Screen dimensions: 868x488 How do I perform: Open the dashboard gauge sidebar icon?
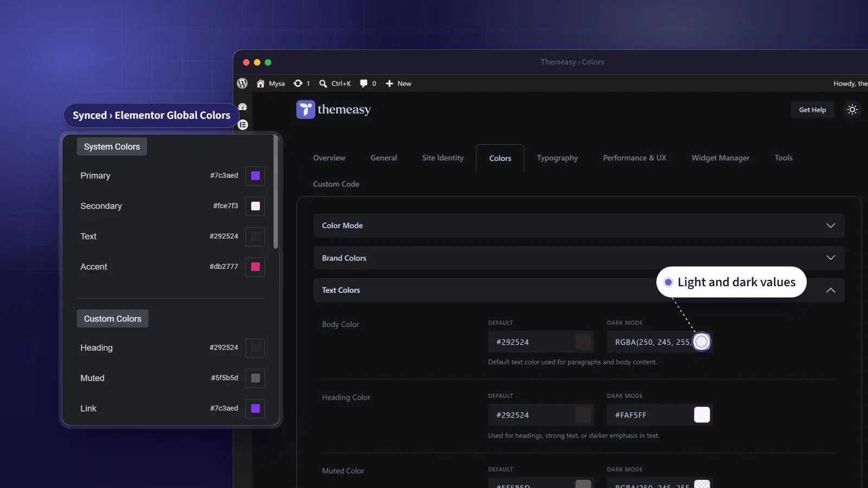point(242,107)
